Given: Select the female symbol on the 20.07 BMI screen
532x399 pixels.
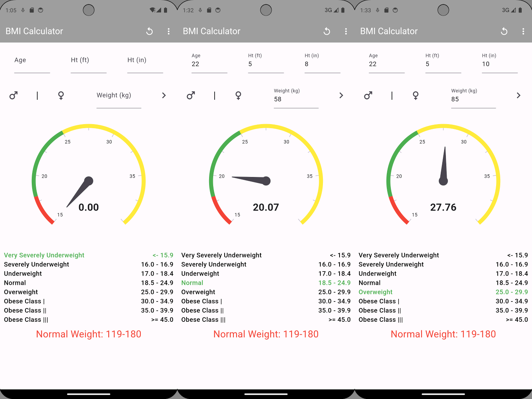Looking at the screenshot, I should point(238,96).
